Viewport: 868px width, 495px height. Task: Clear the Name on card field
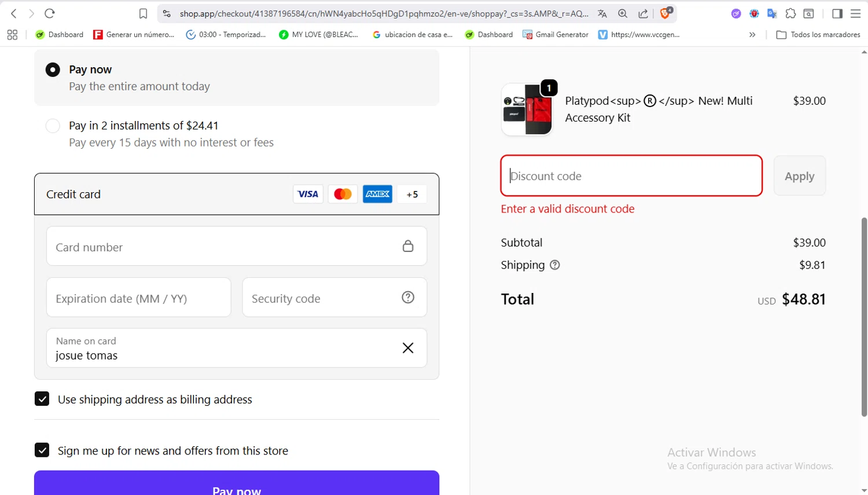tap(408, 347)
